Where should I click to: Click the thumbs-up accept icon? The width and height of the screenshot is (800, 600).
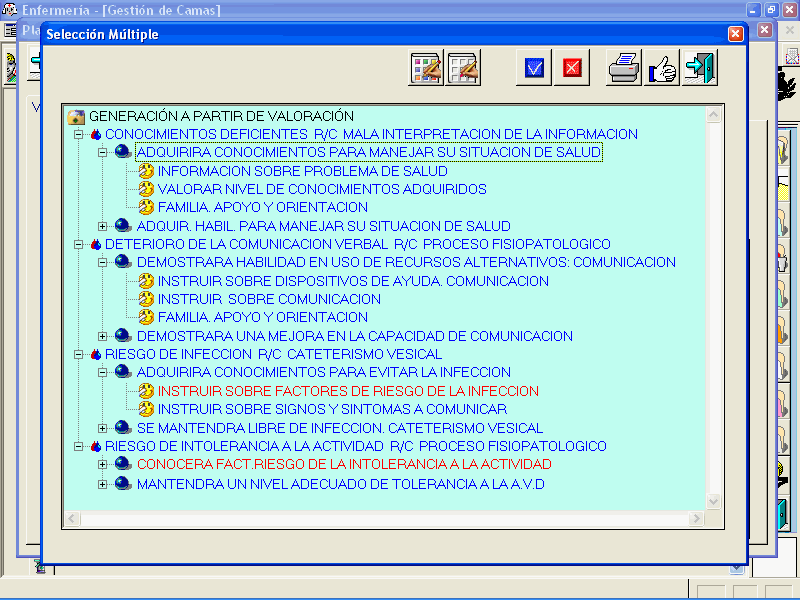pos(662,68)
